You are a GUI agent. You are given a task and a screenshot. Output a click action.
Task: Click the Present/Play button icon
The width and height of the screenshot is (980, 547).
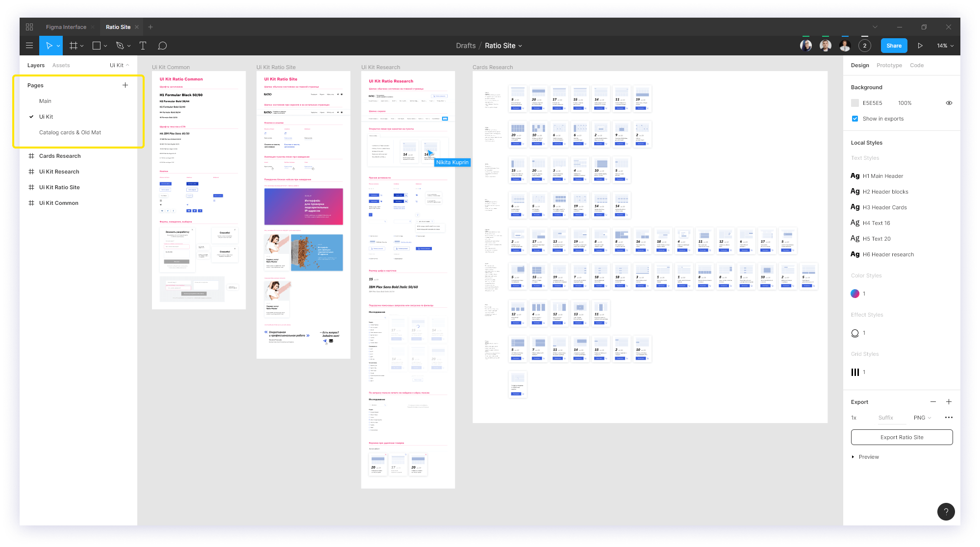coord(920,45)
